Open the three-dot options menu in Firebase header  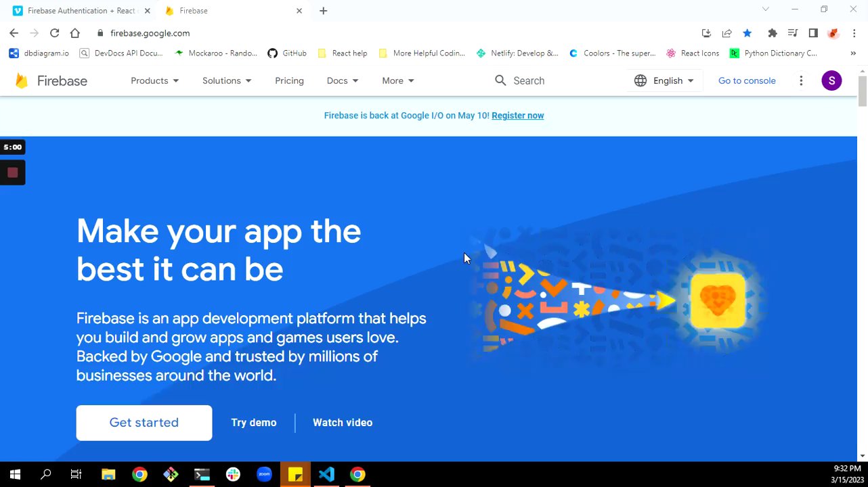pos(801,80)
